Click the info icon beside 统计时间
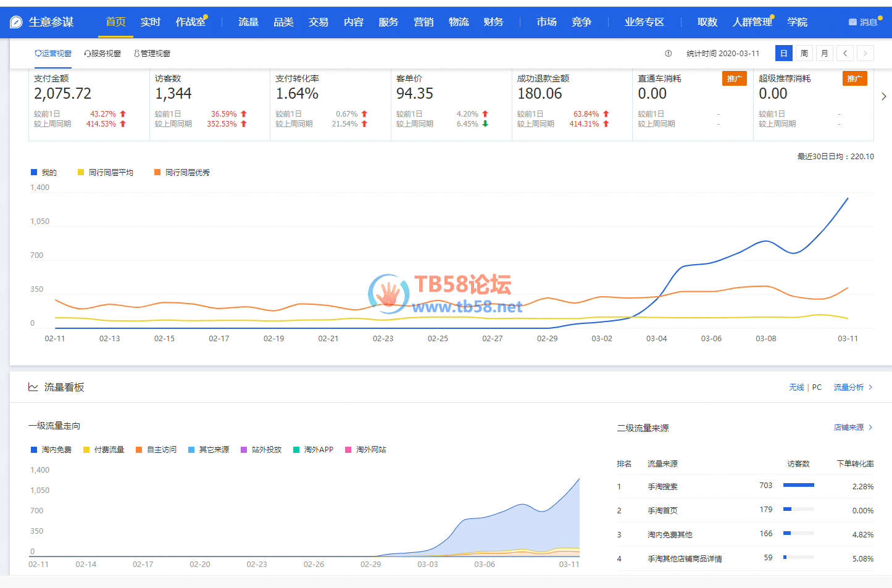892x588 pixels. [x=668, y=54]
